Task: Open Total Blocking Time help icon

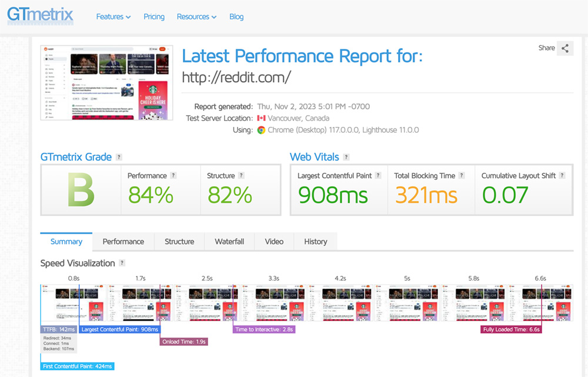Action: tap(462, 175)
